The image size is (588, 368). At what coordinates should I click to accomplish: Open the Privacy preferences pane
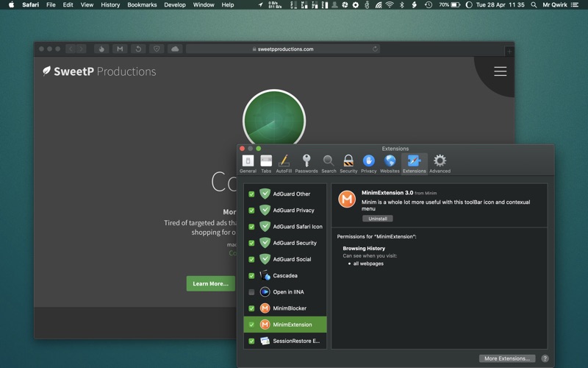click(x=368, y=163)
